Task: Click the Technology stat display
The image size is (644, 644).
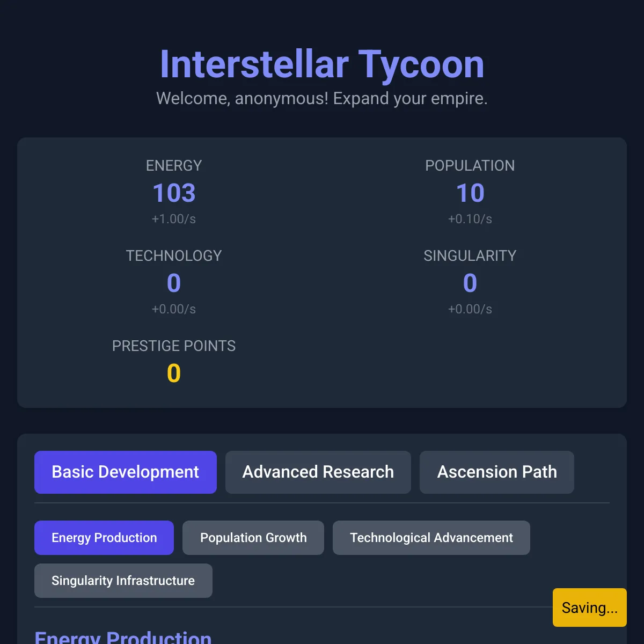Action: tap(174, 283)
